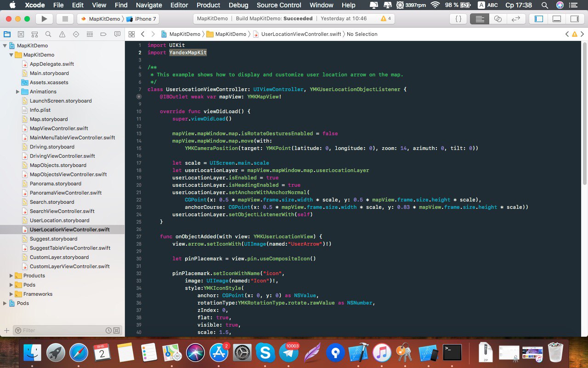This screenshot has width=588, height=368.
Task: Stop the running scheme
Action: 65,19
